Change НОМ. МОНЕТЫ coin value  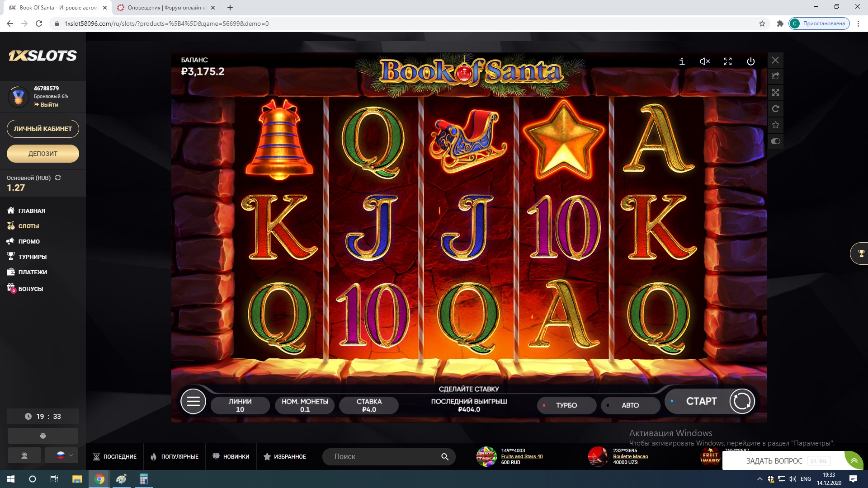tap(305, 405)
